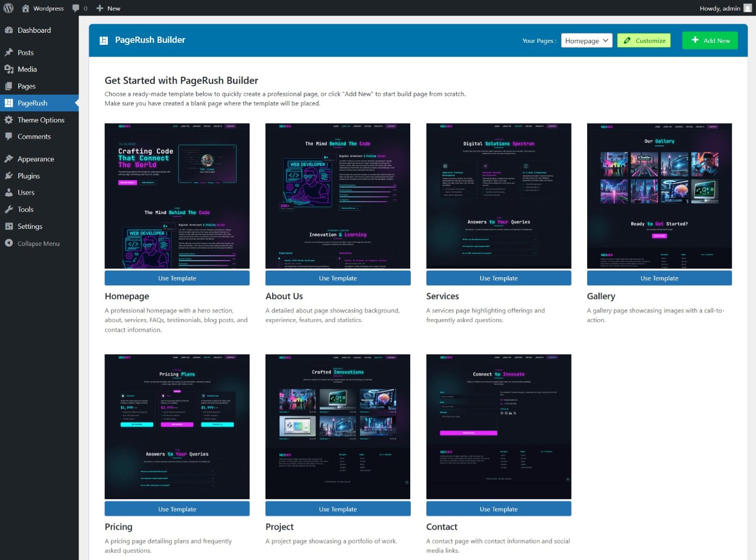
Task: Click the Customize button label
Action: click(x=651, y=41)
